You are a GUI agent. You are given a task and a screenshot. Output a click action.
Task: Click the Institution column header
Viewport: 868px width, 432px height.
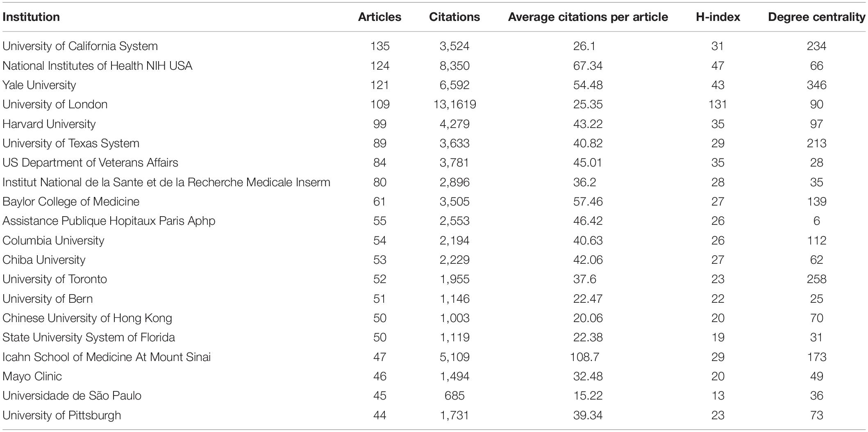coord(31,17)
